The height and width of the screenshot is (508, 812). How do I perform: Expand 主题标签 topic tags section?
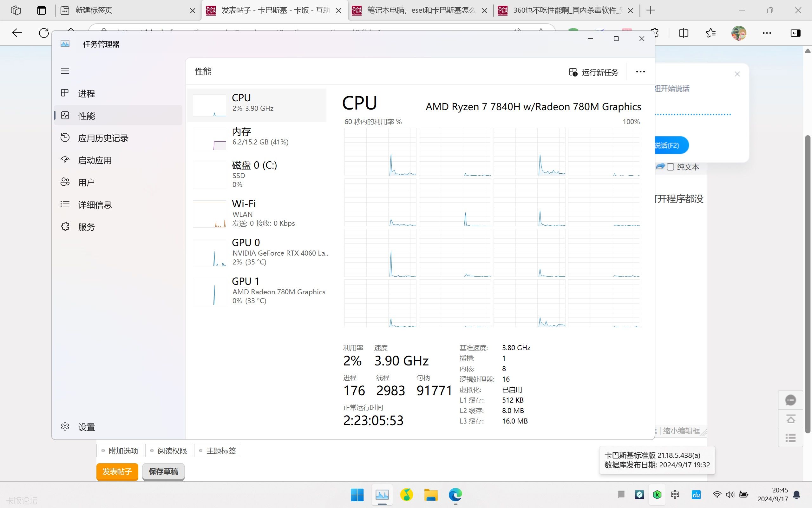coord(217,451)
